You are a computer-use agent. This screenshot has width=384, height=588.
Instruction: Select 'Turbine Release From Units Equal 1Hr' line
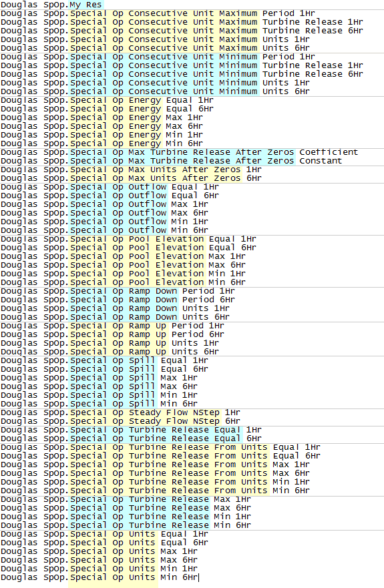tap(160, 447)
